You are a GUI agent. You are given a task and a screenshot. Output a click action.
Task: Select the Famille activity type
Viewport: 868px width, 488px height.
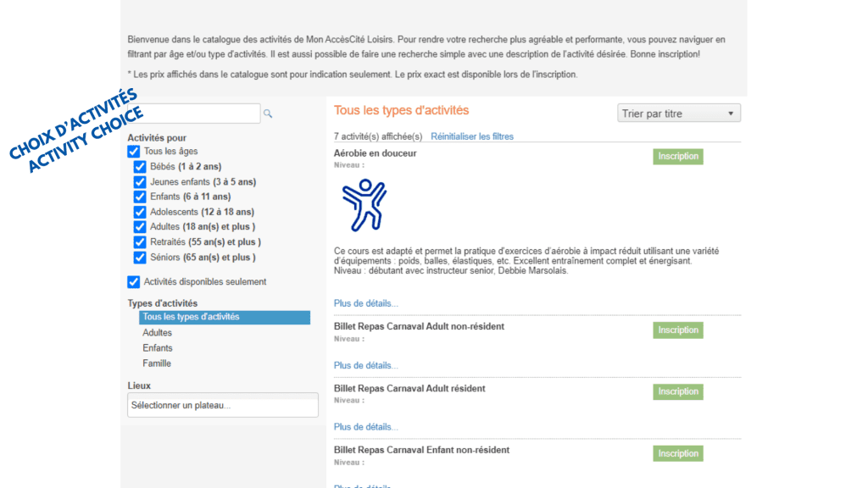click(157, 363)
